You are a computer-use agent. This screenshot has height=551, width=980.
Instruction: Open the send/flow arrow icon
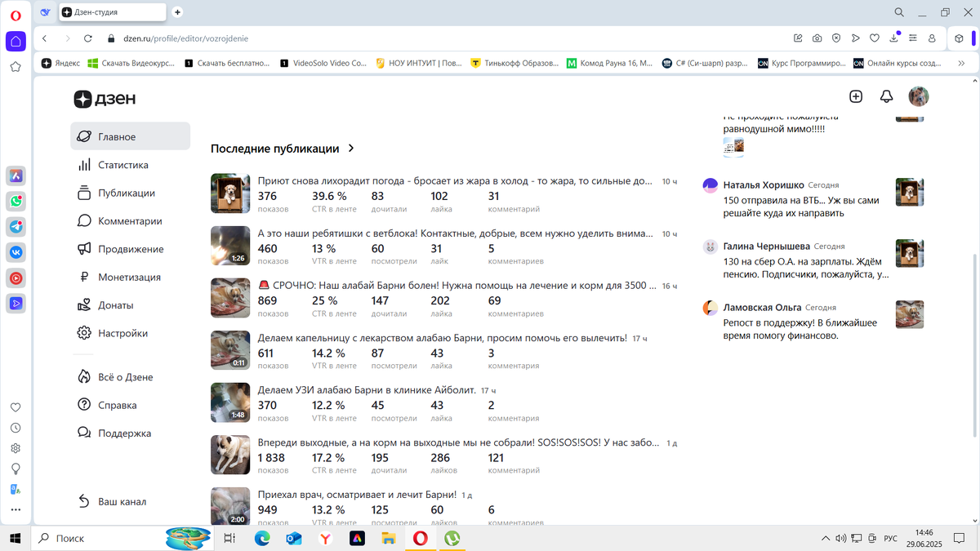pos(855,38)
